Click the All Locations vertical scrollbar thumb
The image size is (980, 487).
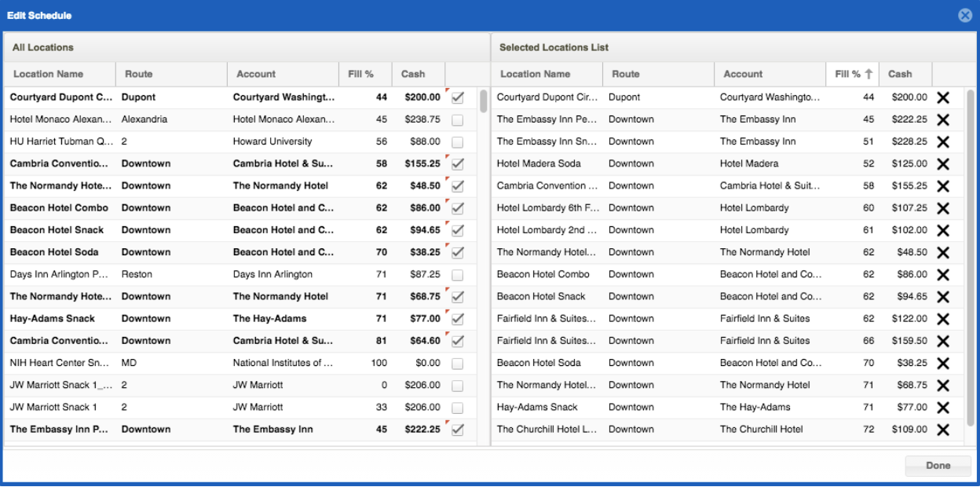[484, 102]
